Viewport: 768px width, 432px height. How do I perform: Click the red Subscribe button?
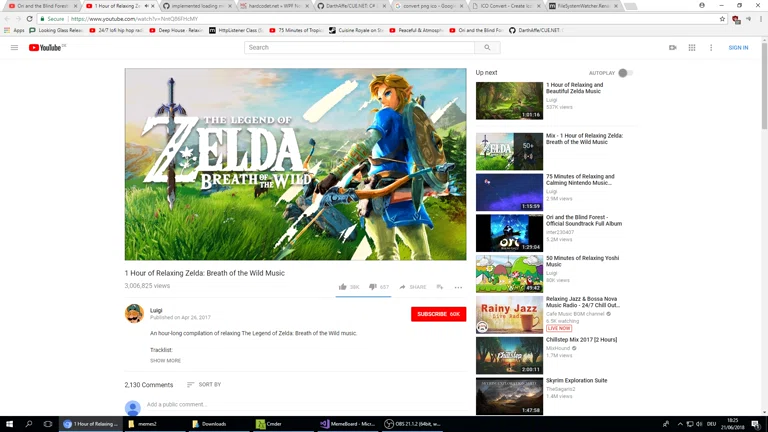[438, 314]
